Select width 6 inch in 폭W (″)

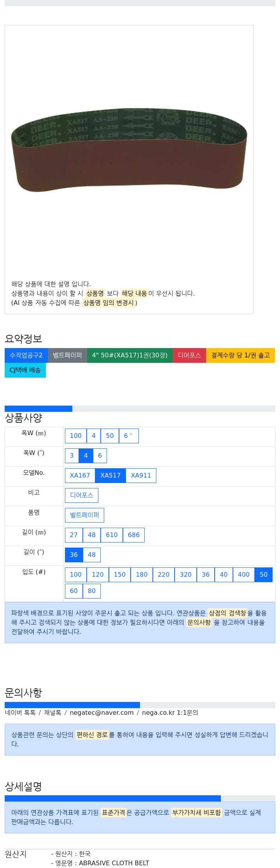(x=100, y=456)
